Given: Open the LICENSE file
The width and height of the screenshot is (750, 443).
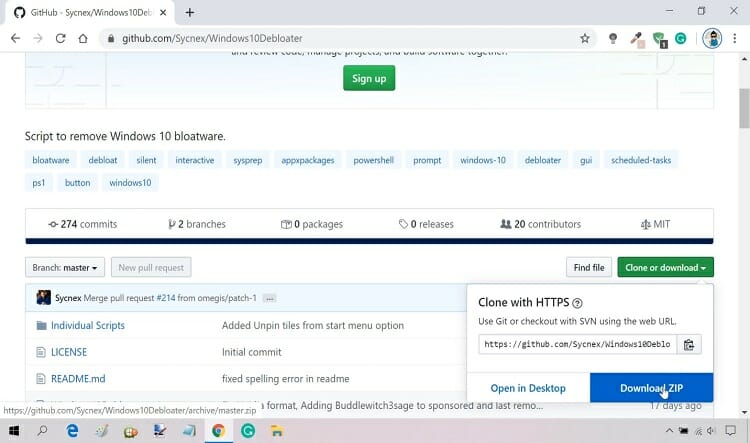Looking at the screenshot, I should tap(69, 352).
